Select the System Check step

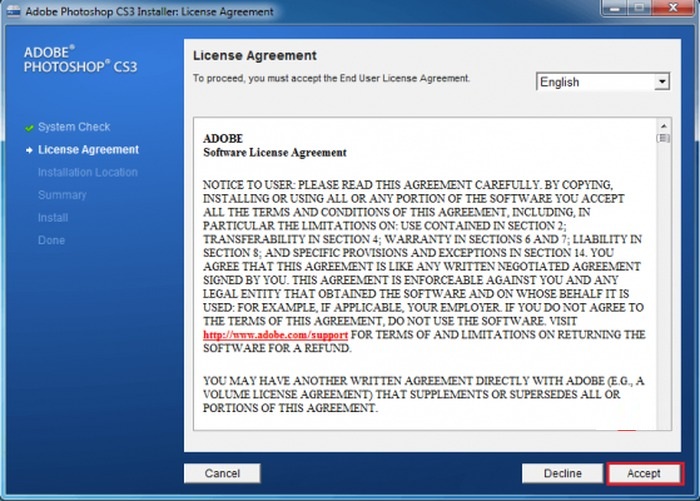[x=74, y=127]
